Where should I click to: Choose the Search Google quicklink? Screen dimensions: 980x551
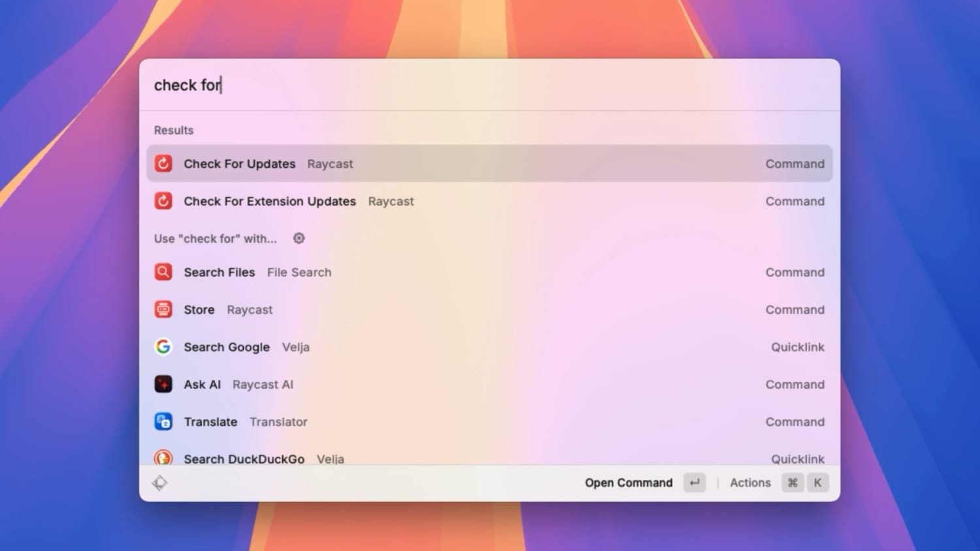click(x=489, y=347)
